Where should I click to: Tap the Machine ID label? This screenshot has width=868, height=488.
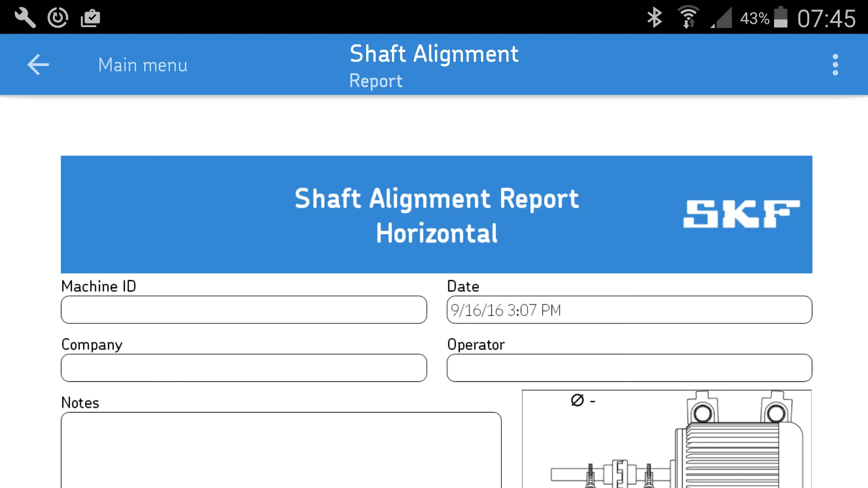click(99, 286)
